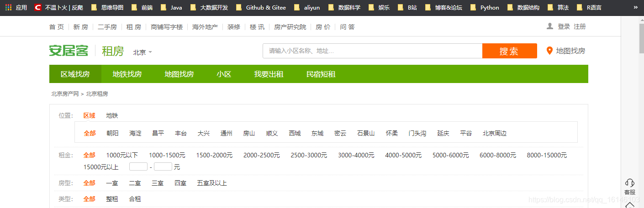Select the 整租 rental type
Viewport: 644px width, 208px height.
tap(112, 199)
